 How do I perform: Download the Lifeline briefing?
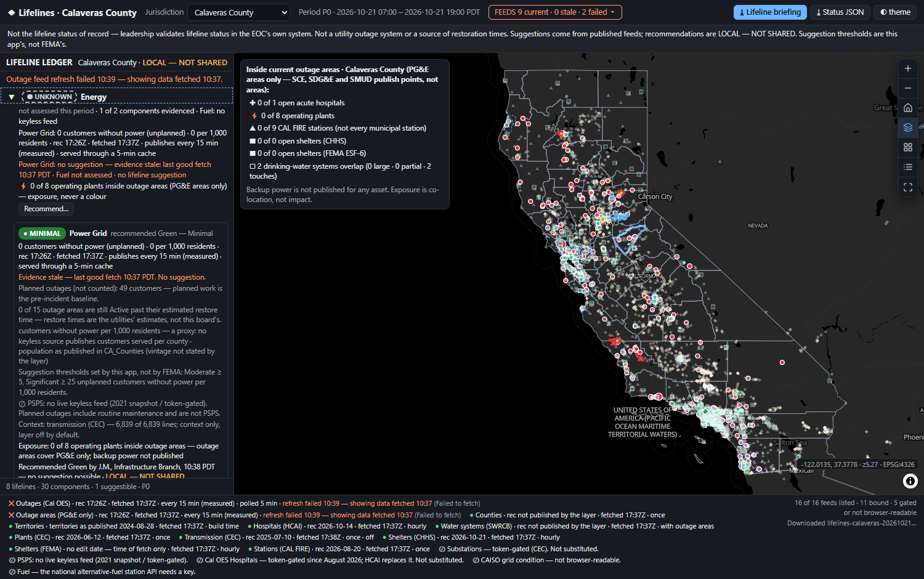tap(770, 12)
